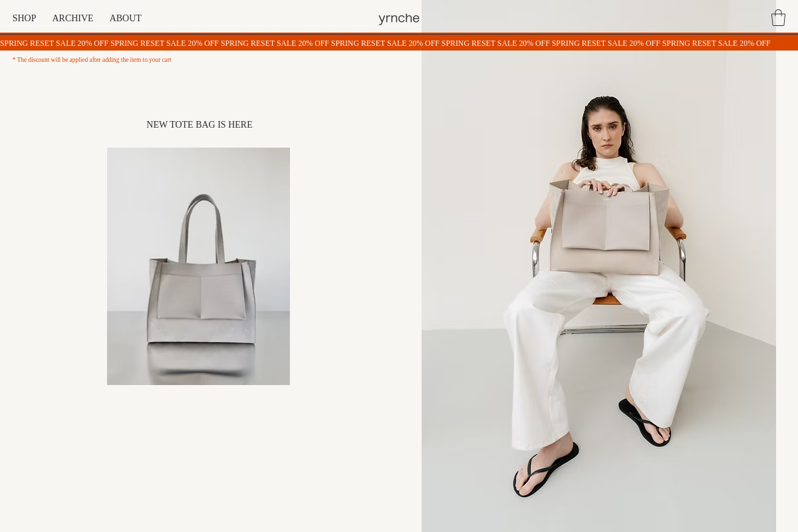
Task: Click the NEW TOTE BAG IS HERE heading
Action: coord(199,124)
